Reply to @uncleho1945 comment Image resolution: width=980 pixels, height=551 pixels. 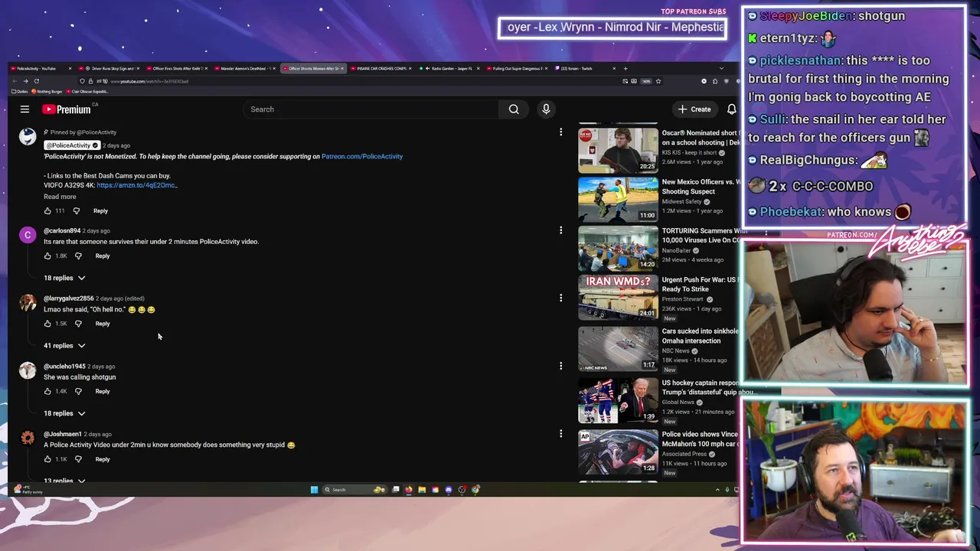click(x=103, y=391)
